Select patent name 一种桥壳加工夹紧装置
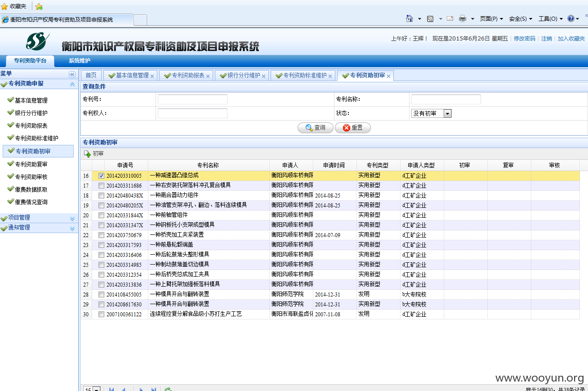Viewport: 588px width, 391px height. click(177, 235)
